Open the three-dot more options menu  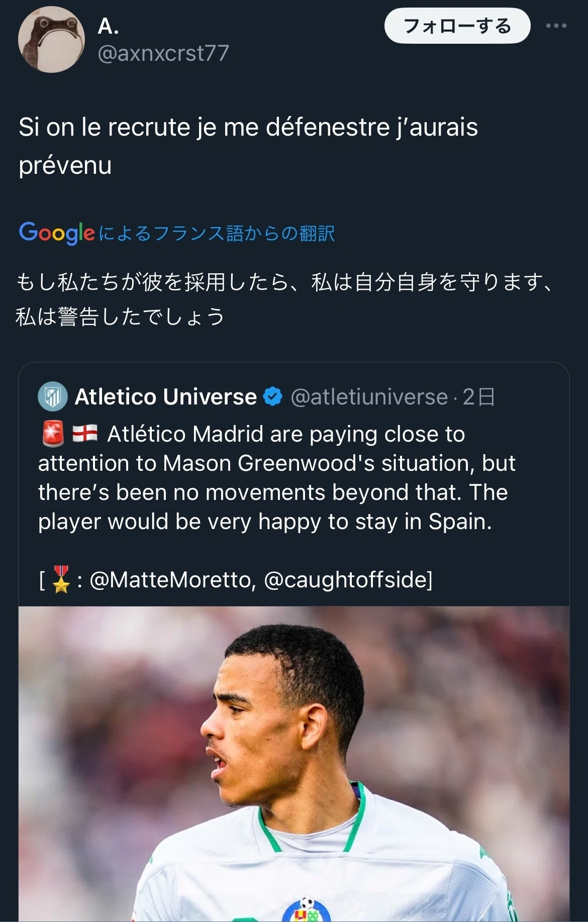[556, 26]
